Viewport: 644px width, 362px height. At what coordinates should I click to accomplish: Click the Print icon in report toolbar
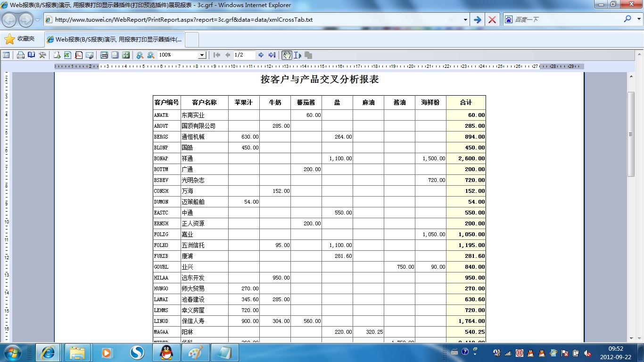click(x=21, y=55)
